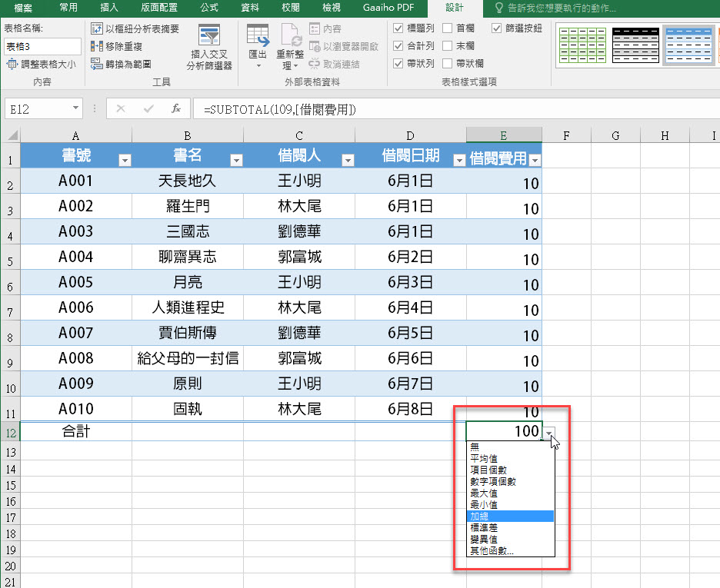Expand the Name Box dropdown arrow
Viewport: 720px width, 588px height.
click(75, 109)
